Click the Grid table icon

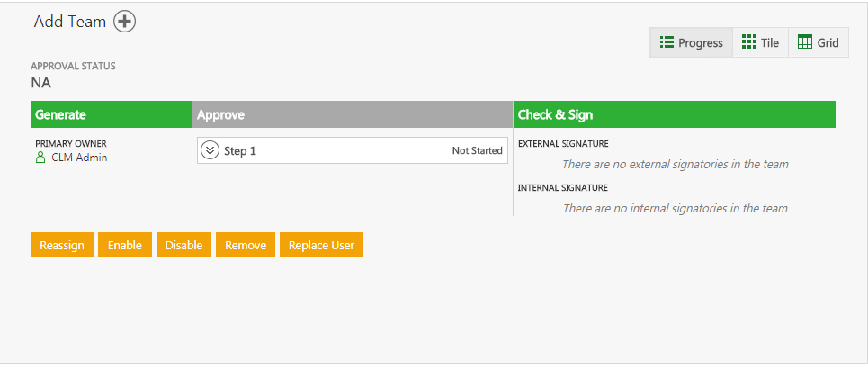[x=805, y=42]
